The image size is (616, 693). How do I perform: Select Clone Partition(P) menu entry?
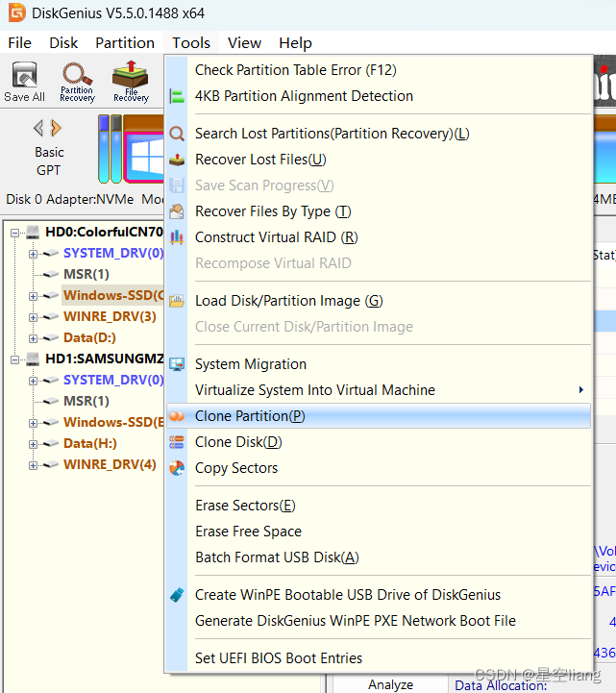pyautogui.click(x=379, y=416)
